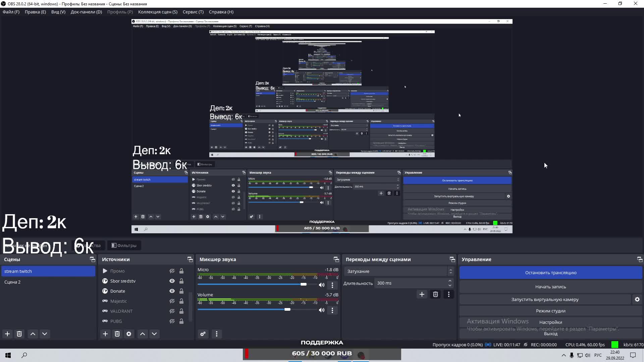644x362 pixels.
Task: Show the PUBG source
Action: point(172,321)
